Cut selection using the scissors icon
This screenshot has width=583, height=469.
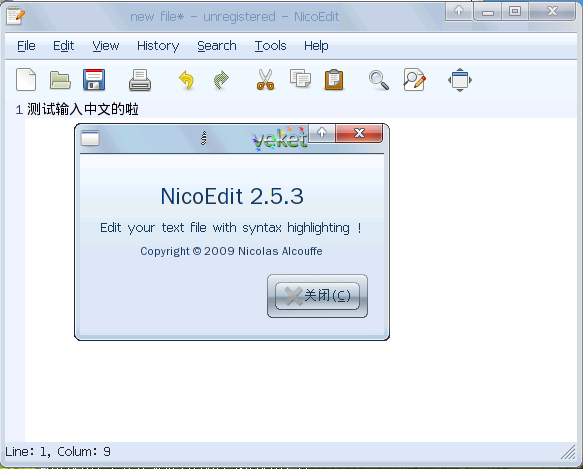click(265, 80)
